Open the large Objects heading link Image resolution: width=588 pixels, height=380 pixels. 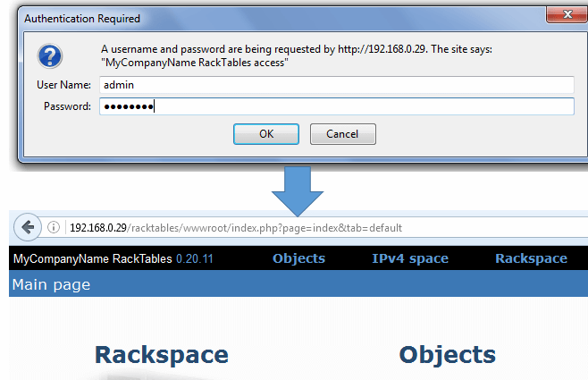[447, 355]
